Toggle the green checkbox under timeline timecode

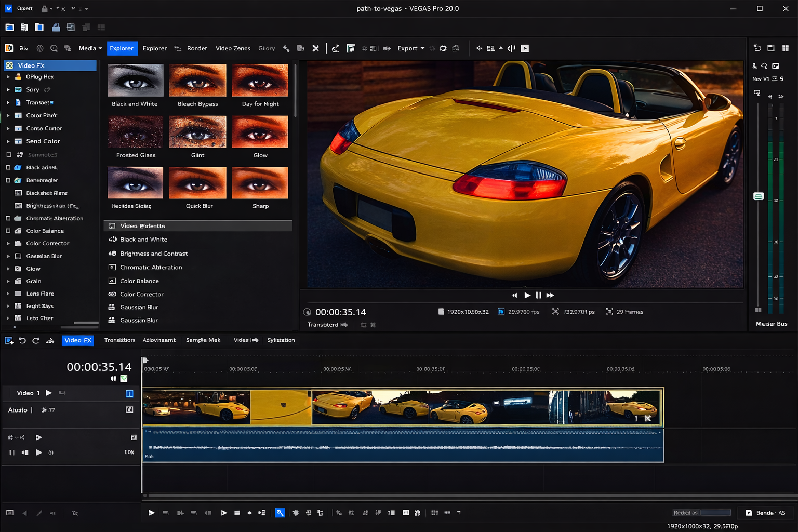[124, 379]
